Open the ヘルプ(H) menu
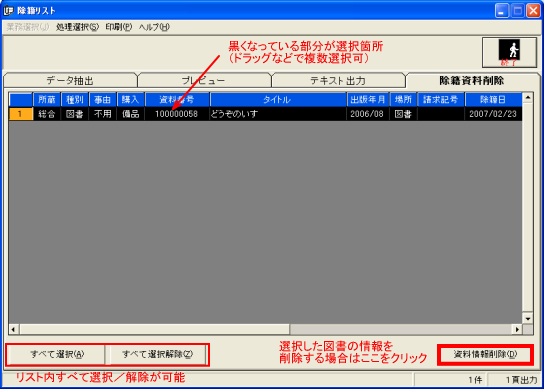The height and width of the screenshot is (389, 544). pyautogui.click(x=154, y=27)
